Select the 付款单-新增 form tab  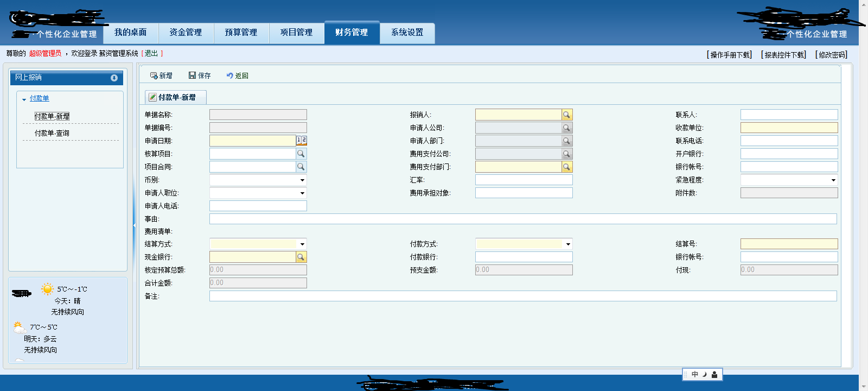(x=176, y=97)
